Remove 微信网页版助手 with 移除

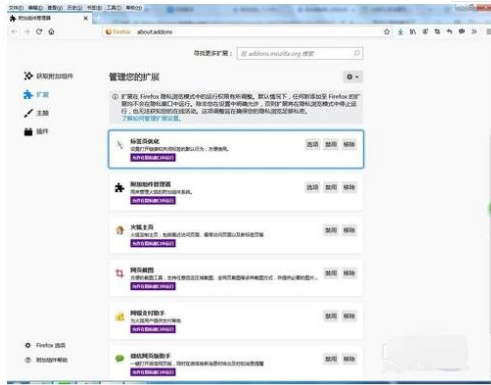point(349,359)
